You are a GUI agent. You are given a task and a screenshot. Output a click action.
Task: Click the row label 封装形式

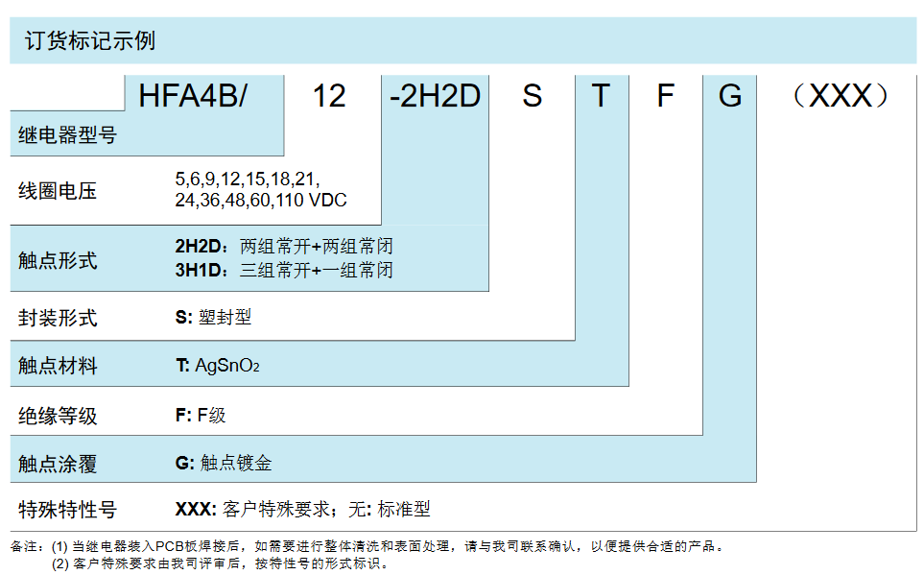[x=58, y=318]
